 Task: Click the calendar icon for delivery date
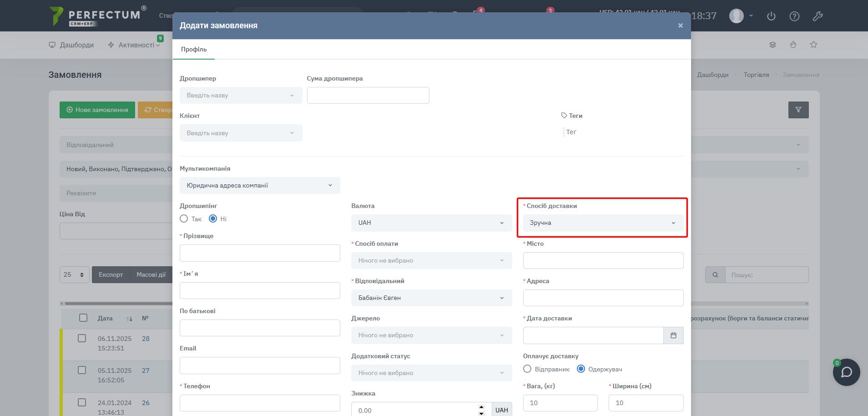point(673,335)
